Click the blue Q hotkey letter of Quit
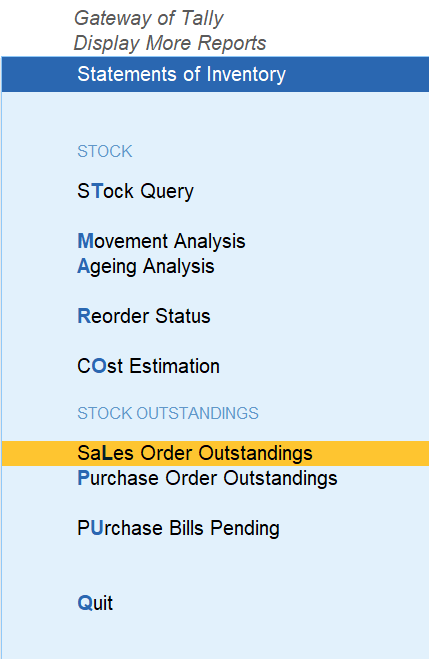 pyautogui.click(x=84, y=603)
